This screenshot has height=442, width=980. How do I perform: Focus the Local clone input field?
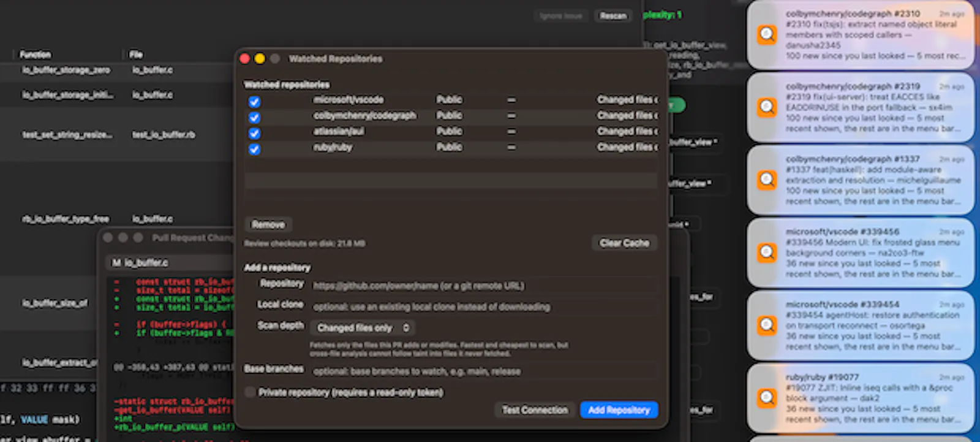point(483,307)
